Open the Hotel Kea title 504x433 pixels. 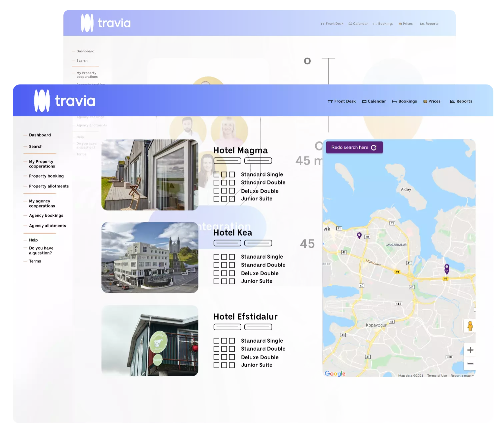(233, 233)
